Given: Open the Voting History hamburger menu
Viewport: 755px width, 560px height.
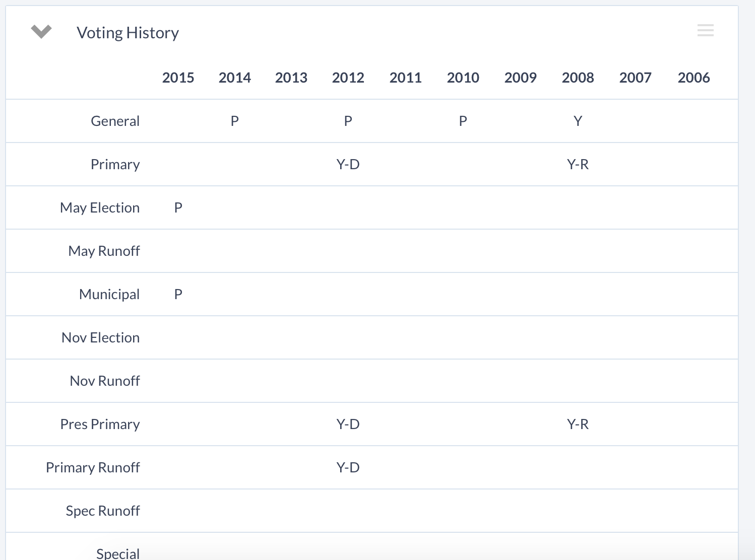Looking at the screenshot, I should coord(705,30).
